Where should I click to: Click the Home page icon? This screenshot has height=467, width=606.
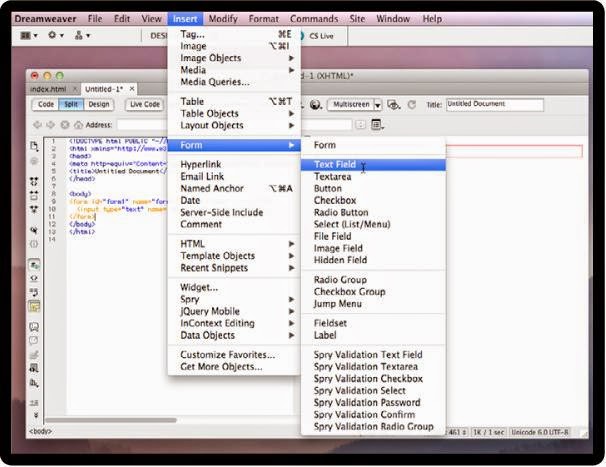click(78, 125)
